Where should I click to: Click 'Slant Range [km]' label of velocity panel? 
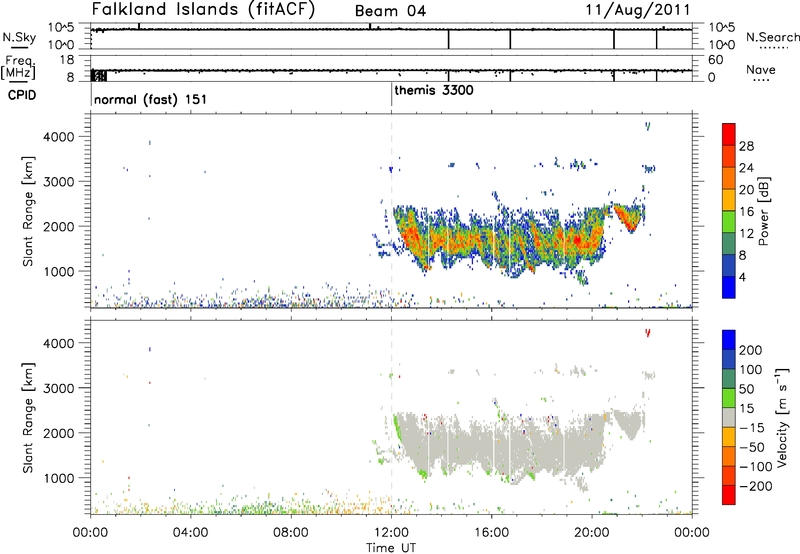click(28, 417)
